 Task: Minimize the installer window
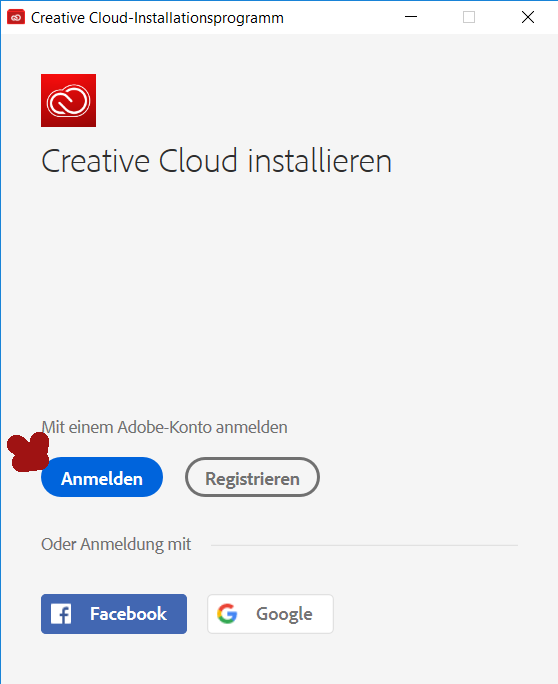click(x=411, y=17)
